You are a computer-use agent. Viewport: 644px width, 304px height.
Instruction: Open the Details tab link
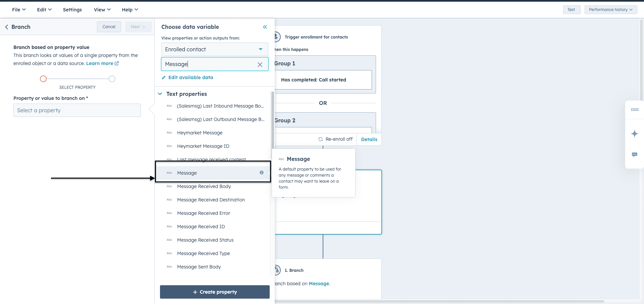coord(369,139)
